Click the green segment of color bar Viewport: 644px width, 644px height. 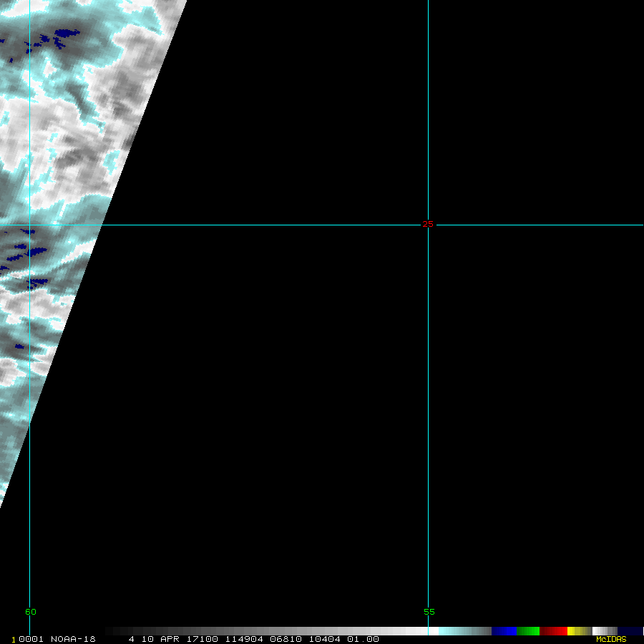pyautogui.click(x=528, y=631)
